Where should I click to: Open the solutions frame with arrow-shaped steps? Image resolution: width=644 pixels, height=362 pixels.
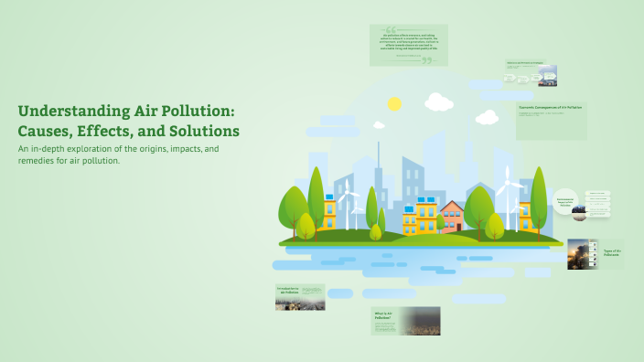tap(531, 73)
